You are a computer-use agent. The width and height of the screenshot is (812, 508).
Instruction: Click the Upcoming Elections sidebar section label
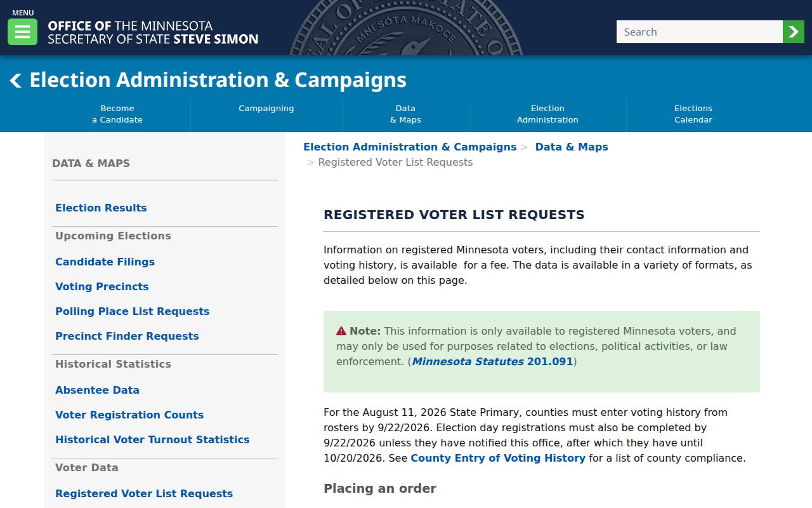pyautogui.click(x=113, y=236)
